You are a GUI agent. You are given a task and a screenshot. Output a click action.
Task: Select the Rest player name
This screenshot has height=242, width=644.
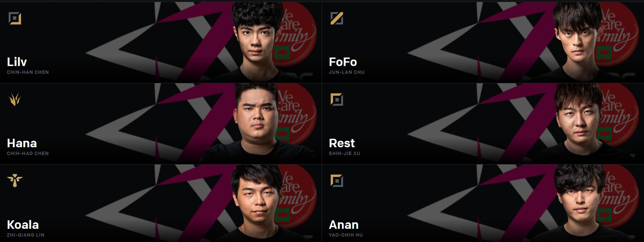342,143
